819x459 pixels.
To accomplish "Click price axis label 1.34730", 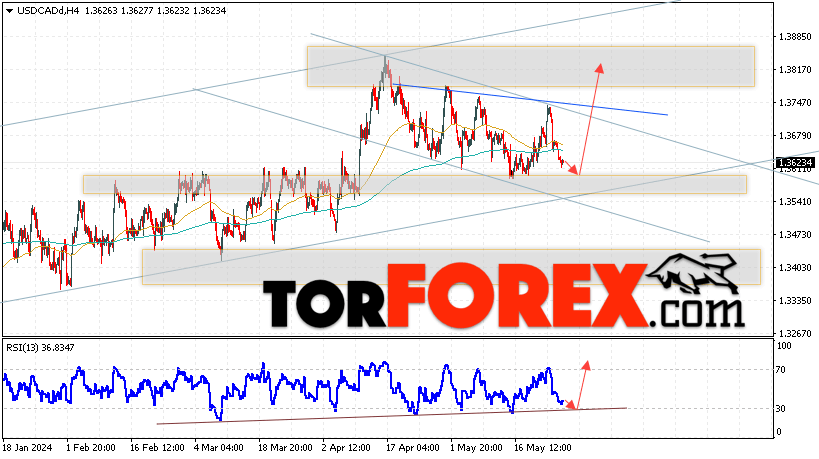I will tap(795, 234).
